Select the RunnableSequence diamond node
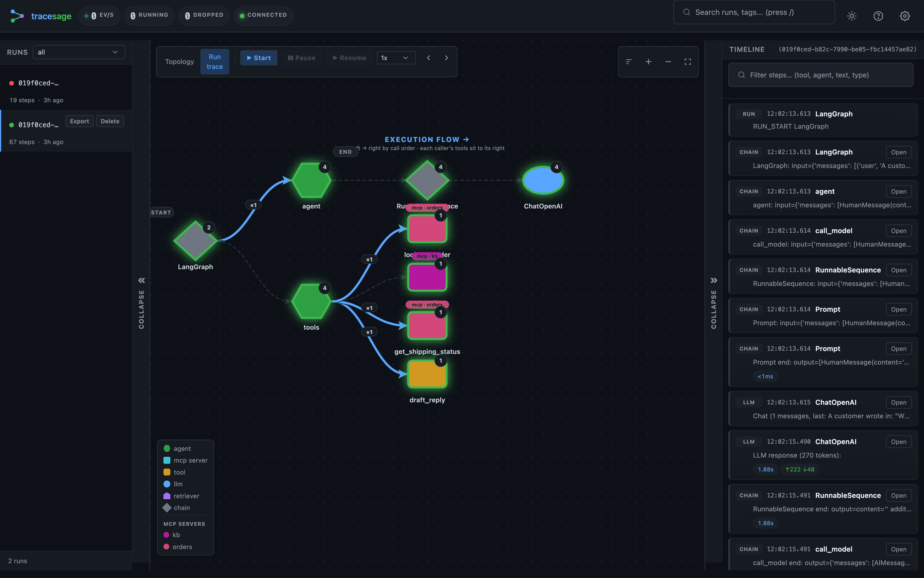This screenshot has height=578, width=924. 427,180
